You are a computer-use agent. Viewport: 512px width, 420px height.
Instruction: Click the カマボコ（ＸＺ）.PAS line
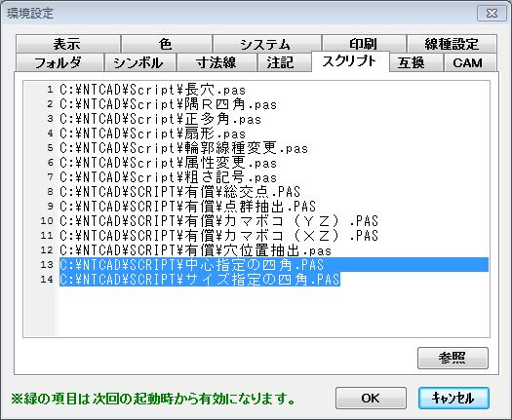pos(218,235)
